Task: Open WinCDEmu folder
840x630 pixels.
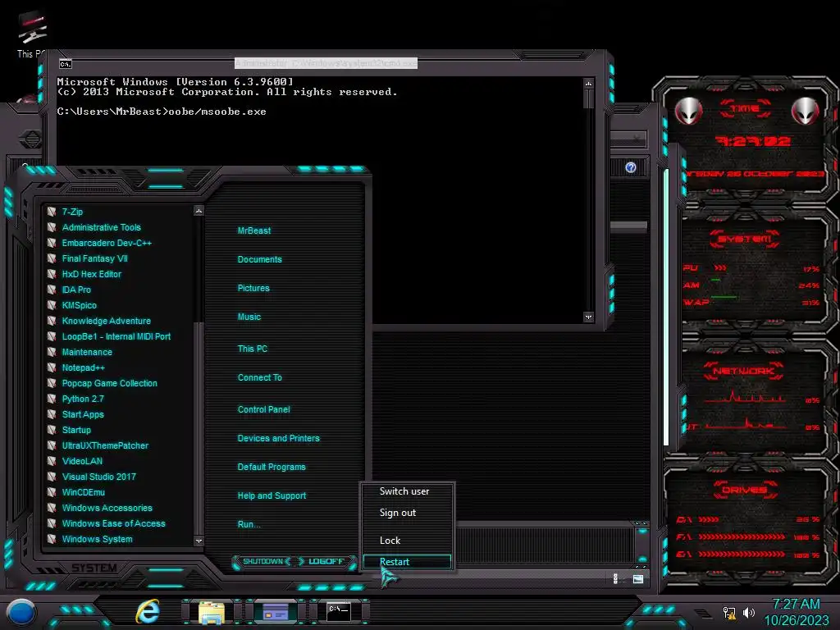Action: pos(83,492)
